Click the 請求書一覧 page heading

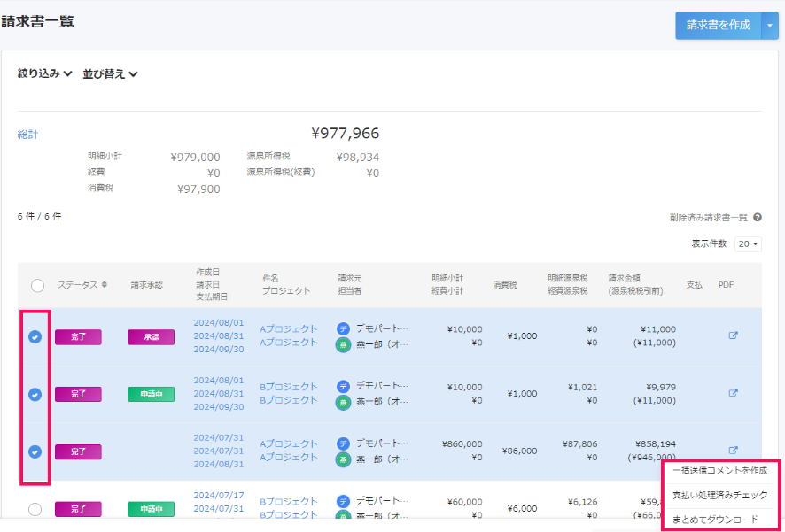37,21
